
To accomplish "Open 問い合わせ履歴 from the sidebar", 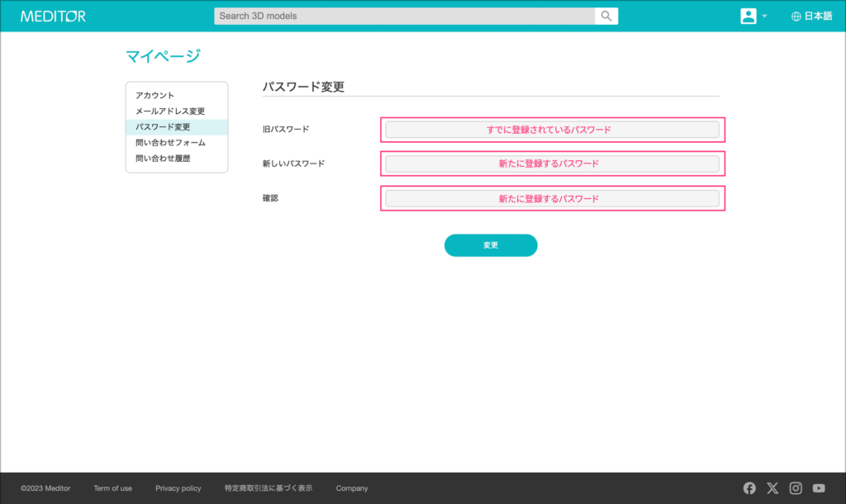I will (163, 159).
